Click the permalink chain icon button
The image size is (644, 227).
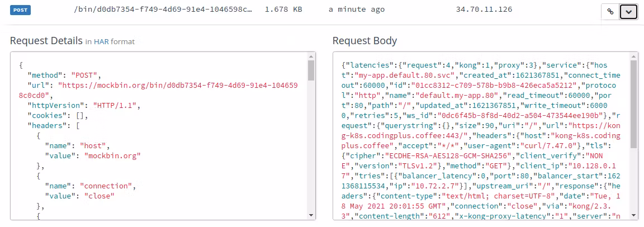tap(610, 12)
